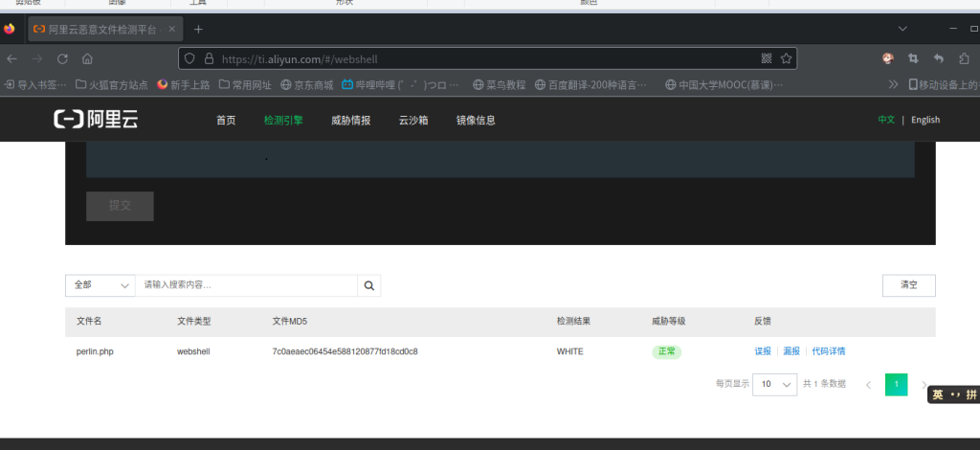
Task: Go back to the previous page
Action: (x=11, y=58)
